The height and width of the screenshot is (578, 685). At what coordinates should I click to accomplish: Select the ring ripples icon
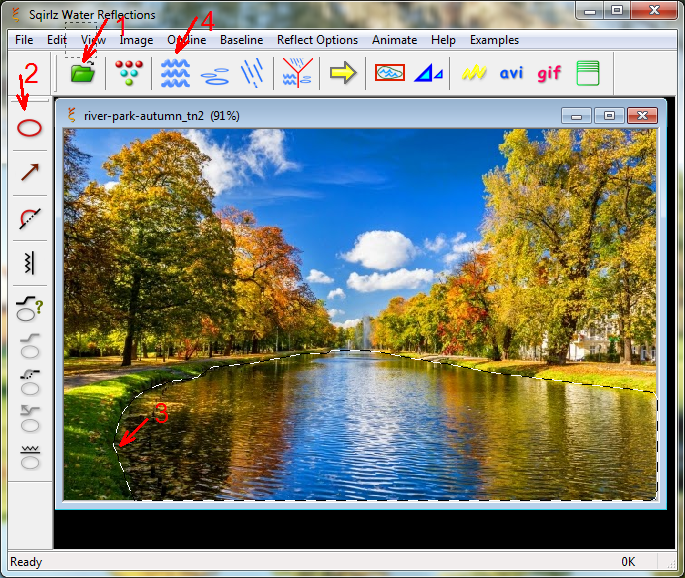[x=214, y=73]
